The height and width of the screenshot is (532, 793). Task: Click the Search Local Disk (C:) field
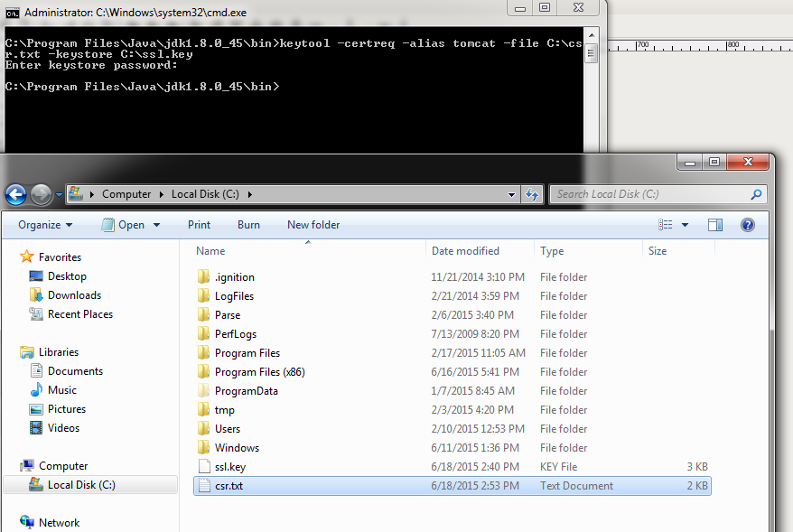click(658, 194)
